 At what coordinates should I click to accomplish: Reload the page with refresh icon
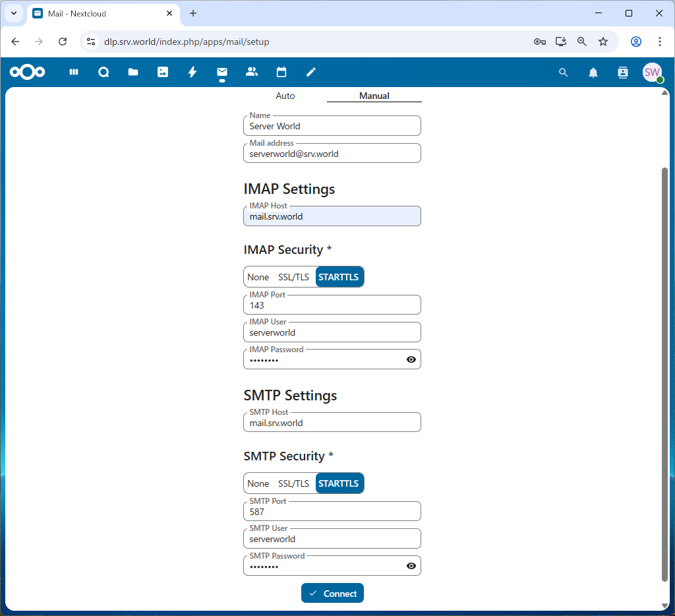point(63,42)
